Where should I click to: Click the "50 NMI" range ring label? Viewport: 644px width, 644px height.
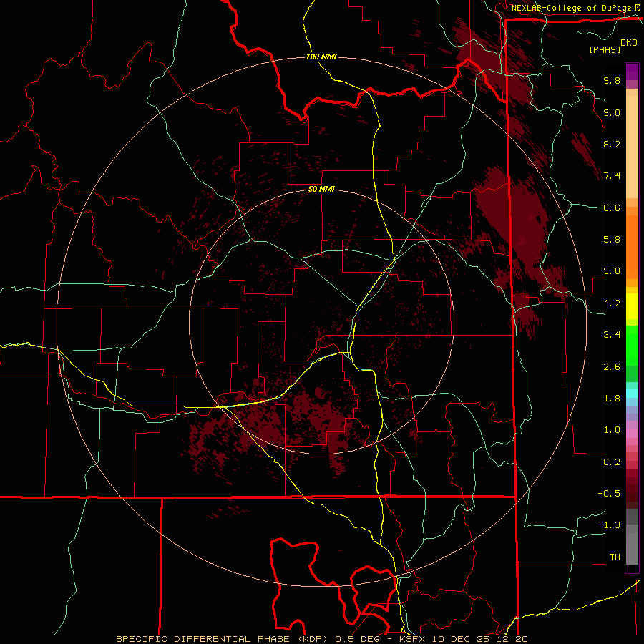(321, 190)
